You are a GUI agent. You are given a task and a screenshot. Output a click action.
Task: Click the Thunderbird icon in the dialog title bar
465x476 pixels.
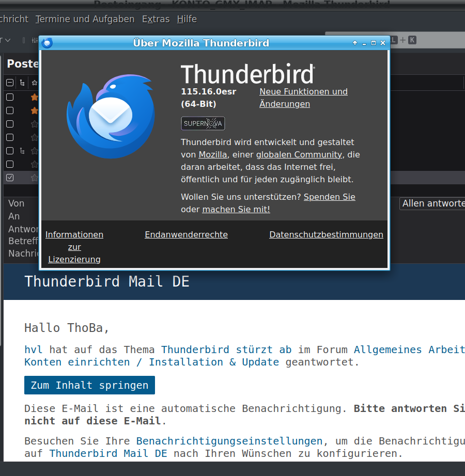47,43
